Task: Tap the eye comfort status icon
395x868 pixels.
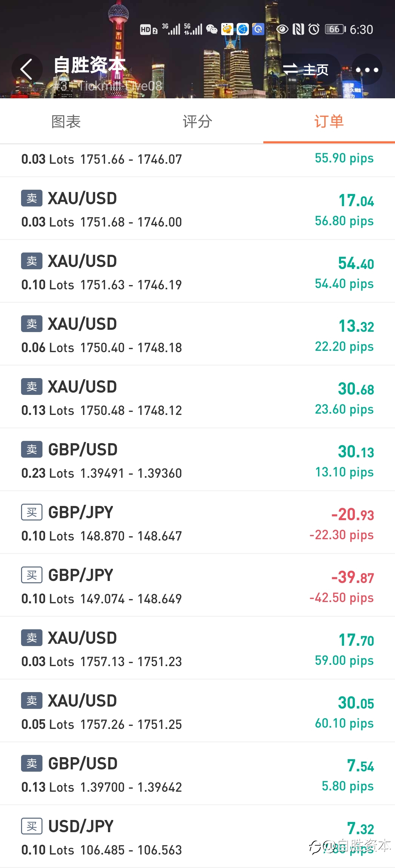Action: 282,29
